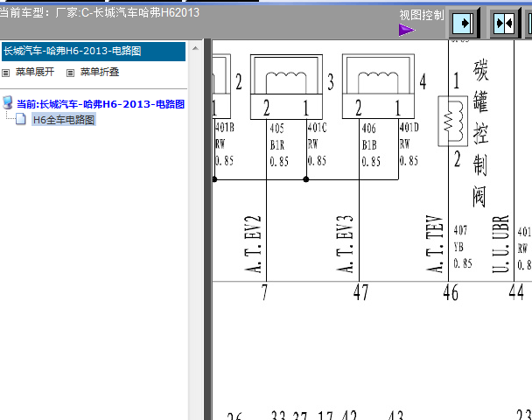The image size is (532, 420).
Task: Click wire label 406 B1B
Action: coord(371,145)
